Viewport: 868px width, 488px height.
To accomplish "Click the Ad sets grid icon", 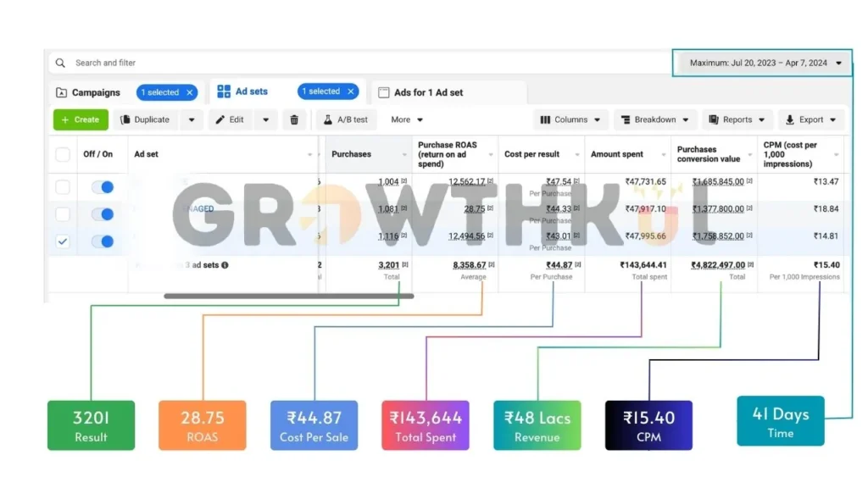I will point(224,91).
